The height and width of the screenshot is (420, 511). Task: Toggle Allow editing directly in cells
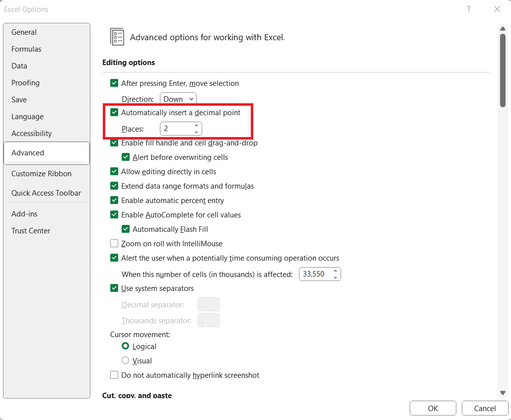click(x=114, y=171)
